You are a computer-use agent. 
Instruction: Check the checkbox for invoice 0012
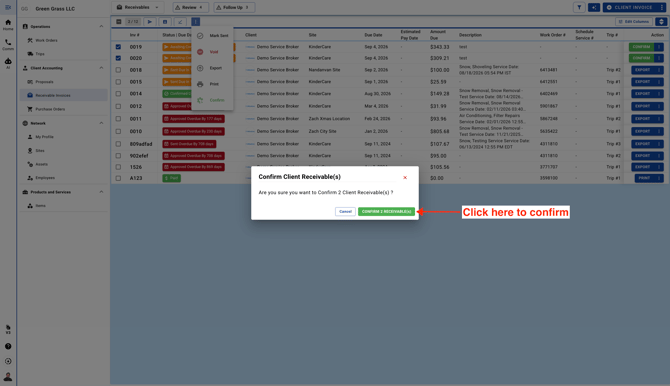(x=118, y=106)
